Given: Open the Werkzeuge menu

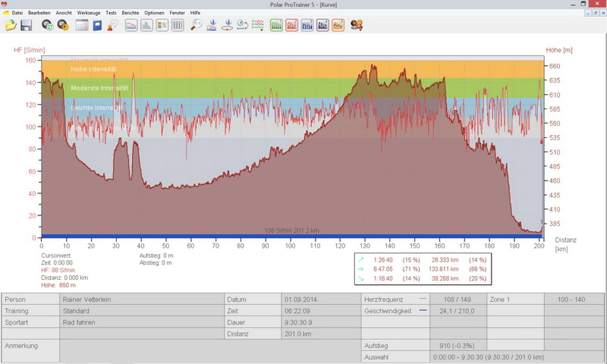Looking at the screenshot, I should tap(89, 13).
